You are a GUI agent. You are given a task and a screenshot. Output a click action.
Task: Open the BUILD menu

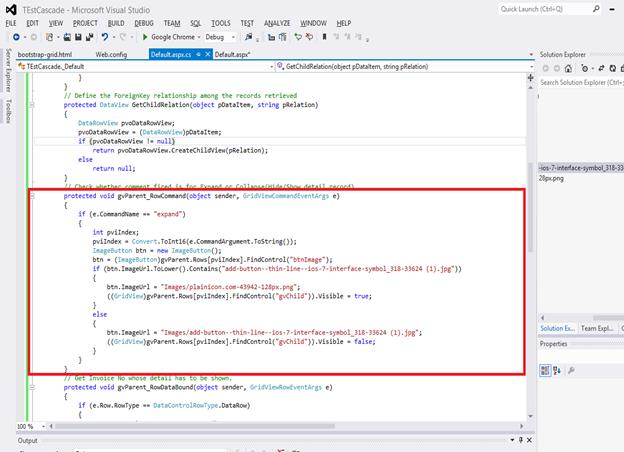click(117, 22)
